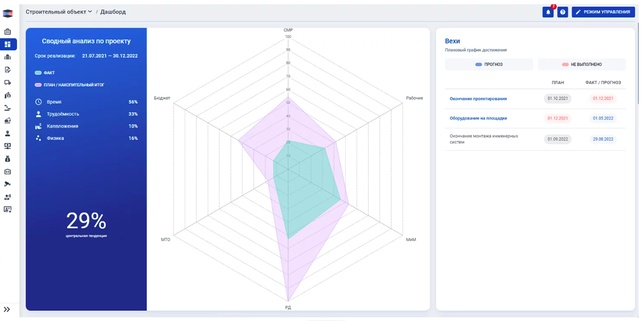Expand the sidebar with double chevron
The height and width of the screenshot is (321, 644).
coord(7,309)
